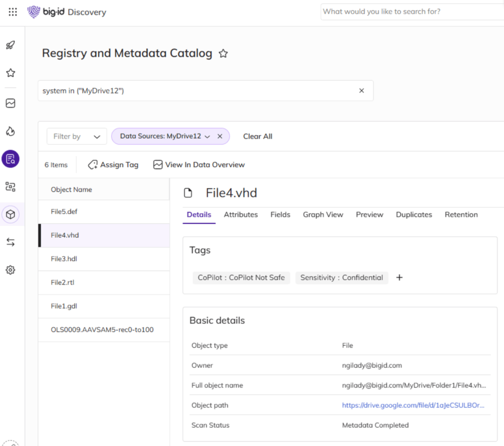The image size is (504, 446).
Task: Click Assign Tag button
Action: 113,165
